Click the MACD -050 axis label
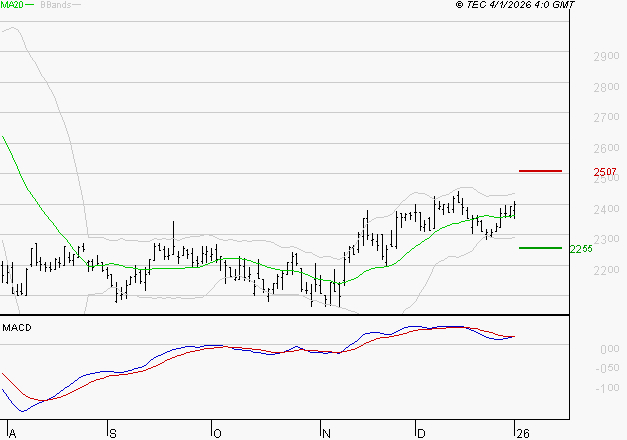 point(607,368)
